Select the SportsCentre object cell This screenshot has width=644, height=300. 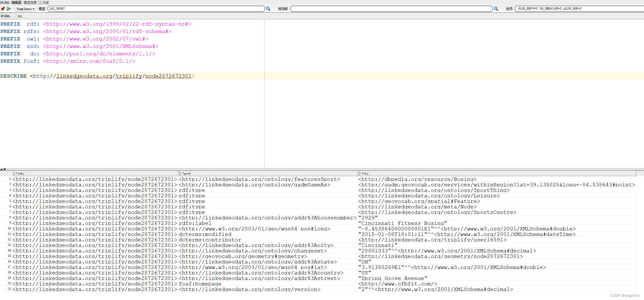497,212
